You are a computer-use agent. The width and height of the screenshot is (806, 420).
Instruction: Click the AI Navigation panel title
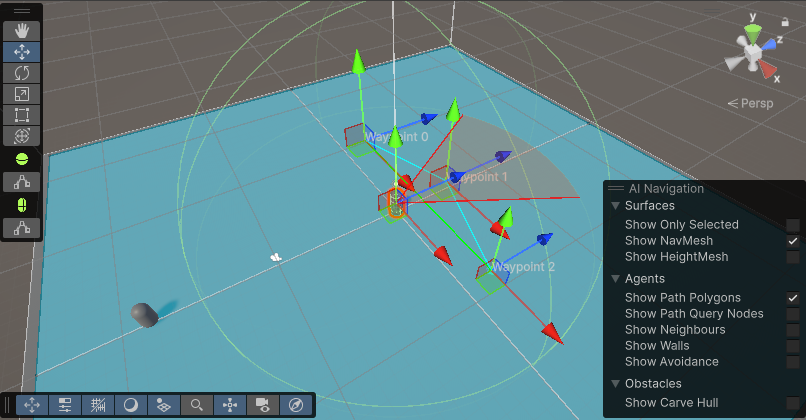click(666, 189)
